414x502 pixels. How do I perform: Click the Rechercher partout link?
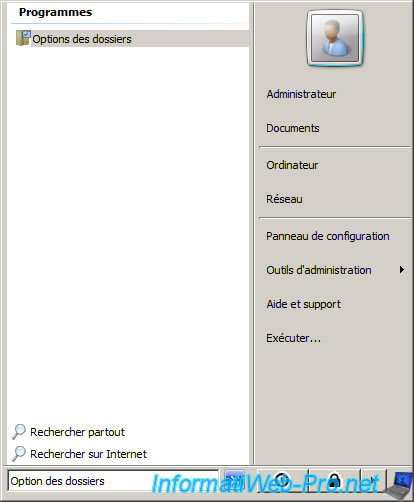coord(77,432)
